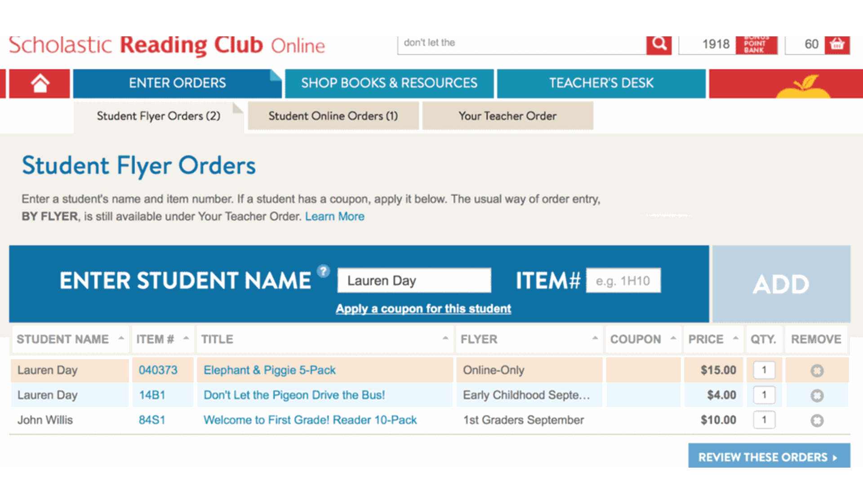Screen dimensions: 863x504
Task: Open Shop Books & Resources menu
Action: (389, 83)
